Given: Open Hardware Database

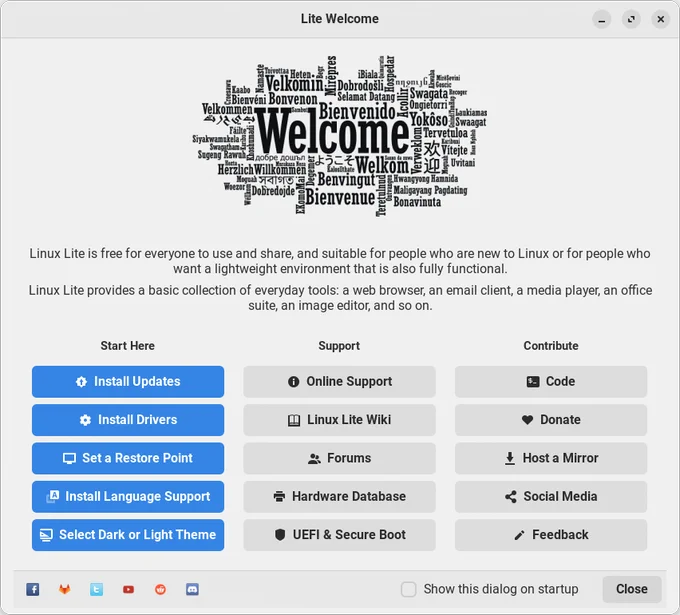Looking at the screenshot, I should (x=339, y=497).
